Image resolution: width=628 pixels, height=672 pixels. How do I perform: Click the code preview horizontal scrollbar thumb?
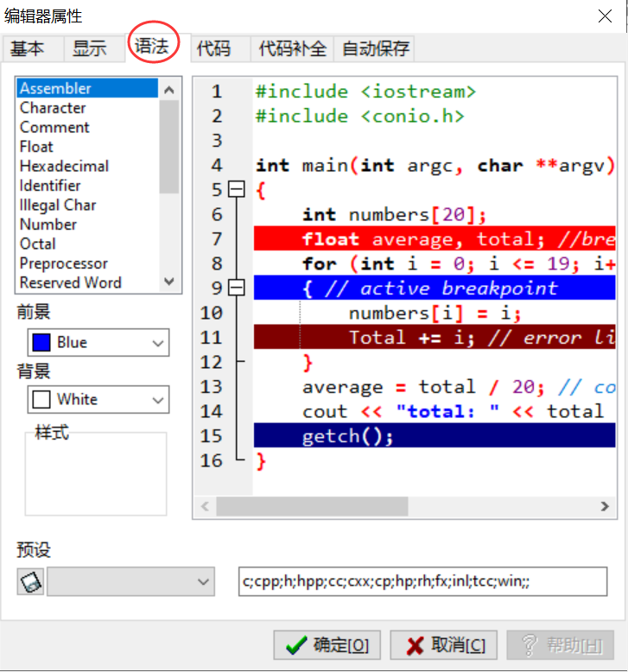(312, 506)
